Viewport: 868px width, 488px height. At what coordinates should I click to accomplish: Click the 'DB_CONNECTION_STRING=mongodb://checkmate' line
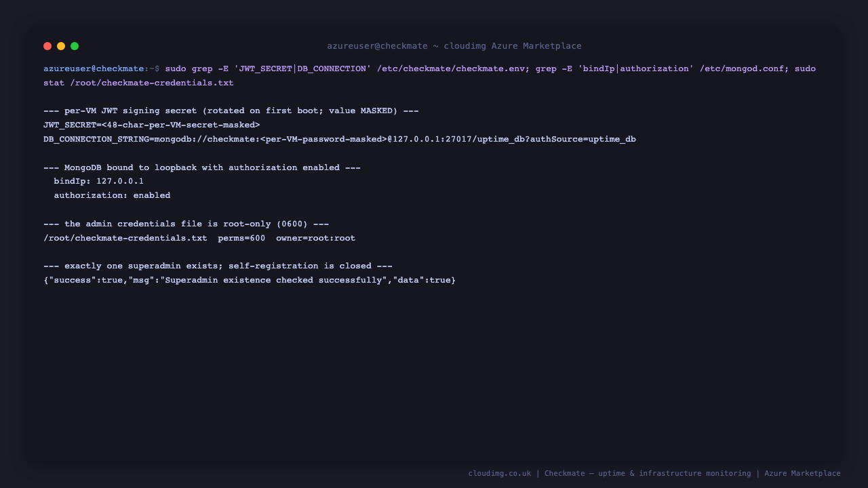coord(340,140)
